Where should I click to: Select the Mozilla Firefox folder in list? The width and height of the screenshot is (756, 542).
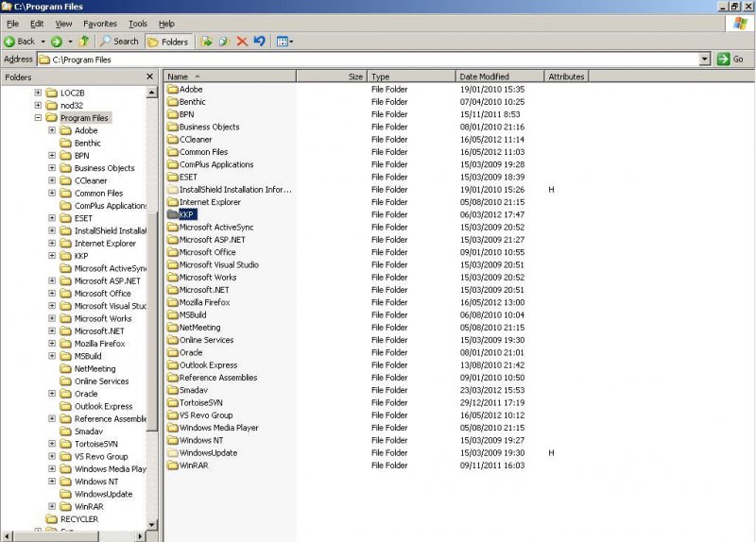[x=202, y=302]
